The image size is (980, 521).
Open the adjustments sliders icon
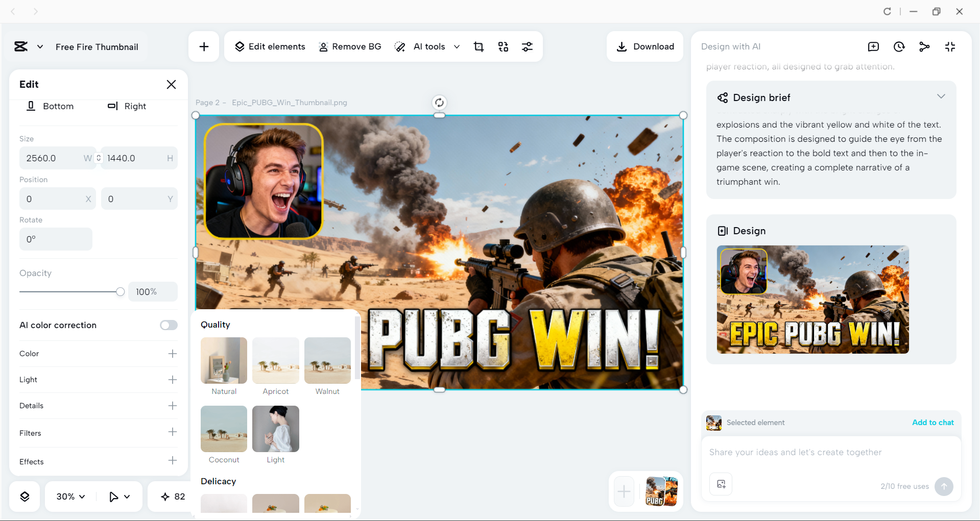[x=527, y=47]
